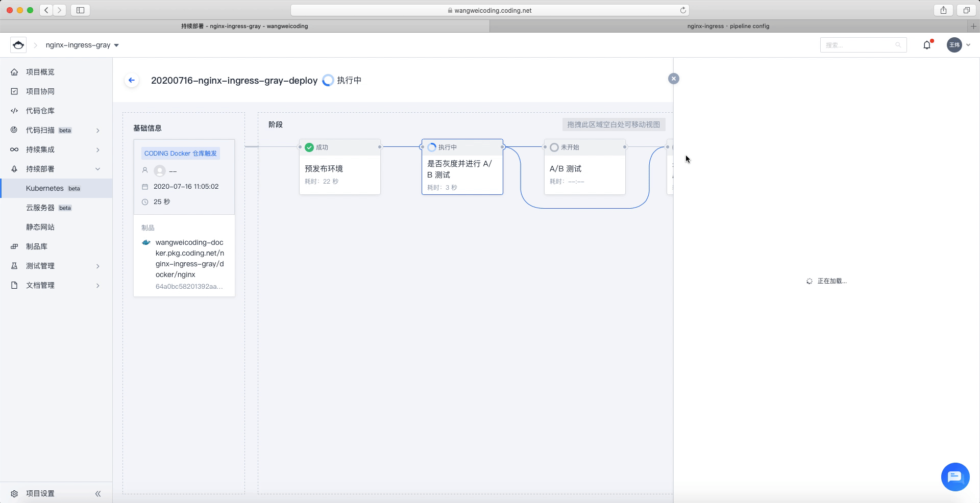Click the 2020-07-16 11:05:02 timestamp

click(186, 187)
